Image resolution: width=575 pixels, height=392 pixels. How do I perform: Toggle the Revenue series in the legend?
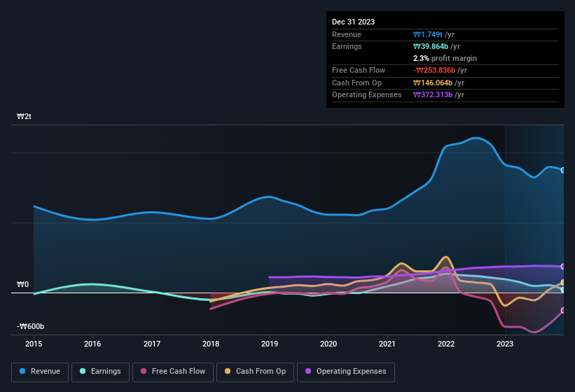[x=40, y=372]
